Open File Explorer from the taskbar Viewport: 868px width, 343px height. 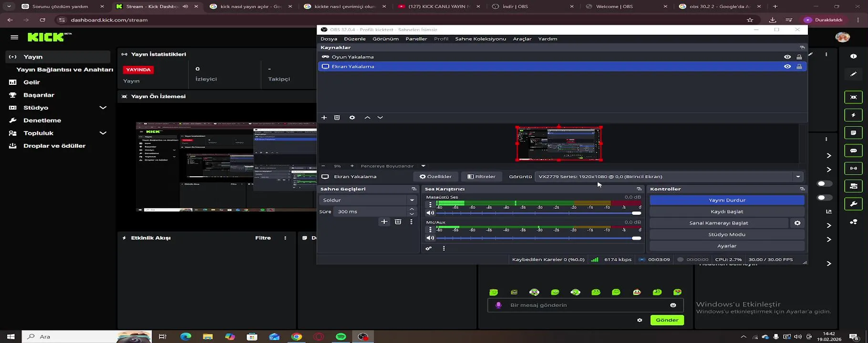pos(207,337)
